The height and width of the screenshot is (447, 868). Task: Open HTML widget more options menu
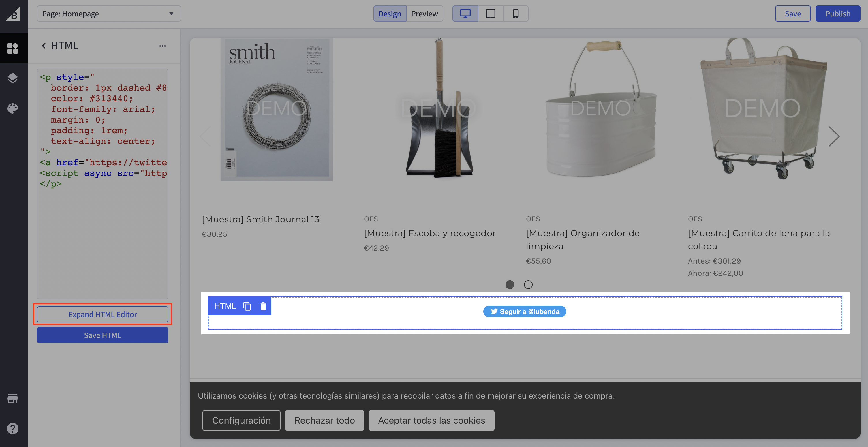pyautogui.click(x=162, y=46)
